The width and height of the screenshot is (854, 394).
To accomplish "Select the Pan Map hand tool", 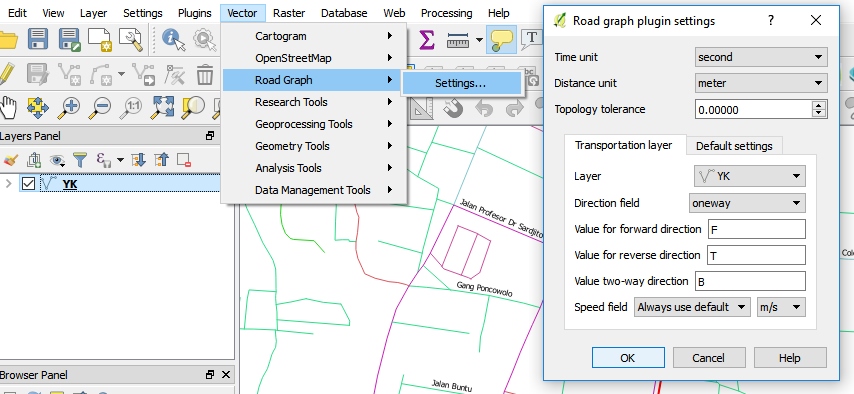I will point(8,107).
